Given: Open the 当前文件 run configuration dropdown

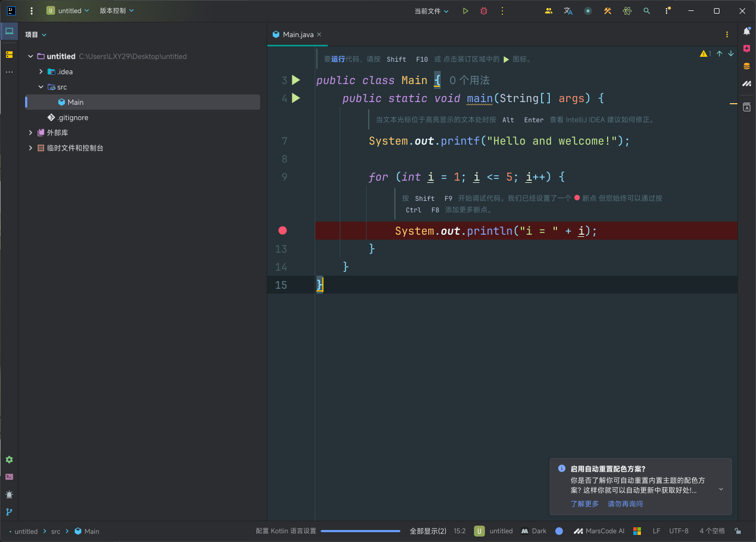Looking at the screenshot, I should click(x=431, y=11).
